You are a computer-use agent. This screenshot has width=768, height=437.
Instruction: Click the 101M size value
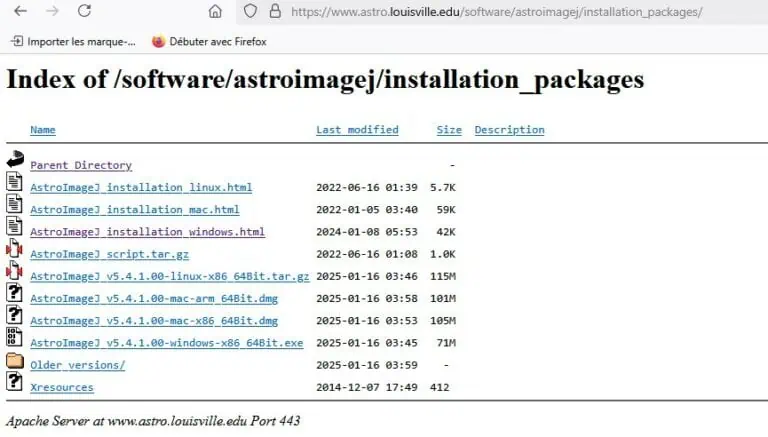click(443, 298)
